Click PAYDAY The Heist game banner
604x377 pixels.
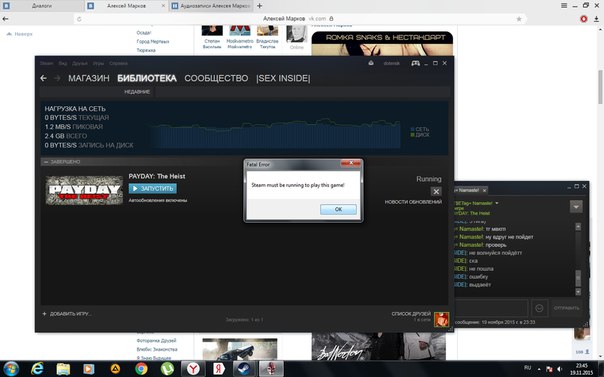point(84,190)
